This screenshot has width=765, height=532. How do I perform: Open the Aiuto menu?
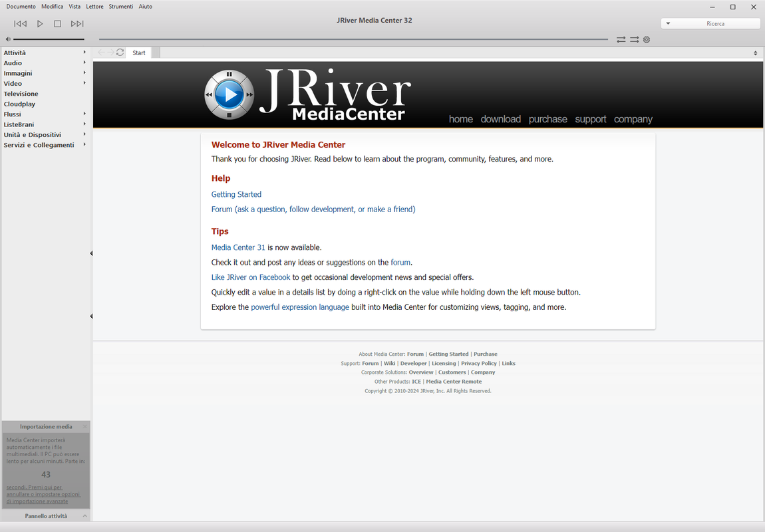(146, 7)
